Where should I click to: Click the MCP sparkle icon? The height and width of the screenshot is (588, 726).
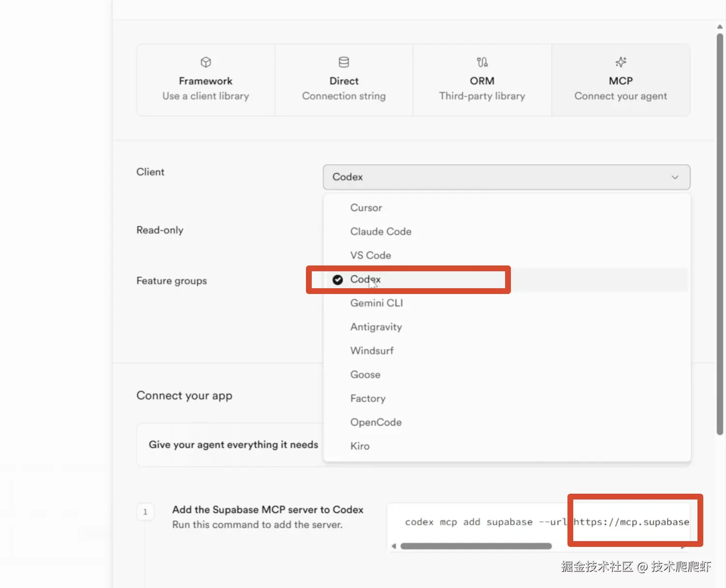coord(621,62)
